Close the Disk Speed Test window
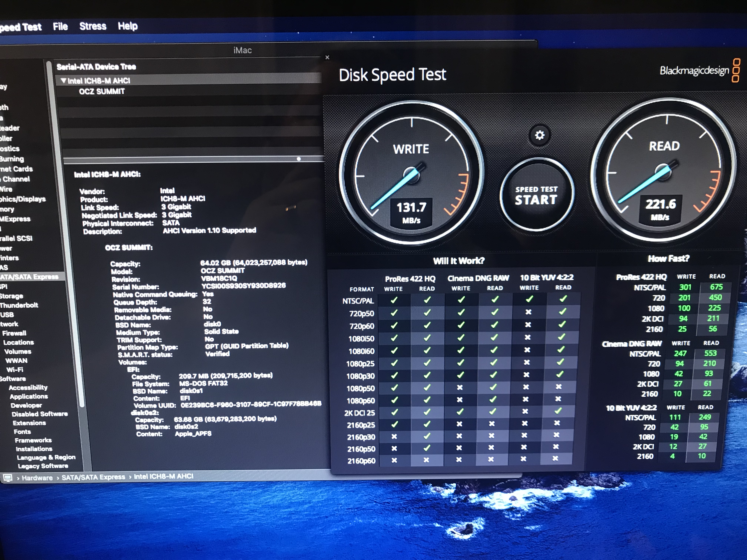This screenshot has width=747, height=560. click(x=327, y=57)
